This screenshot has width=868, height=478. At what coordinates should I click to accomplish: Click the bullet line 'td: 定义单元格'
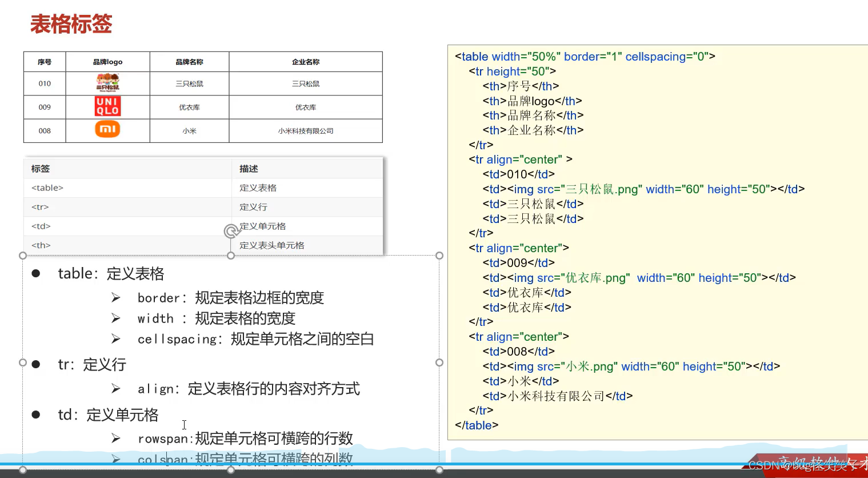[x=108, y=415]
